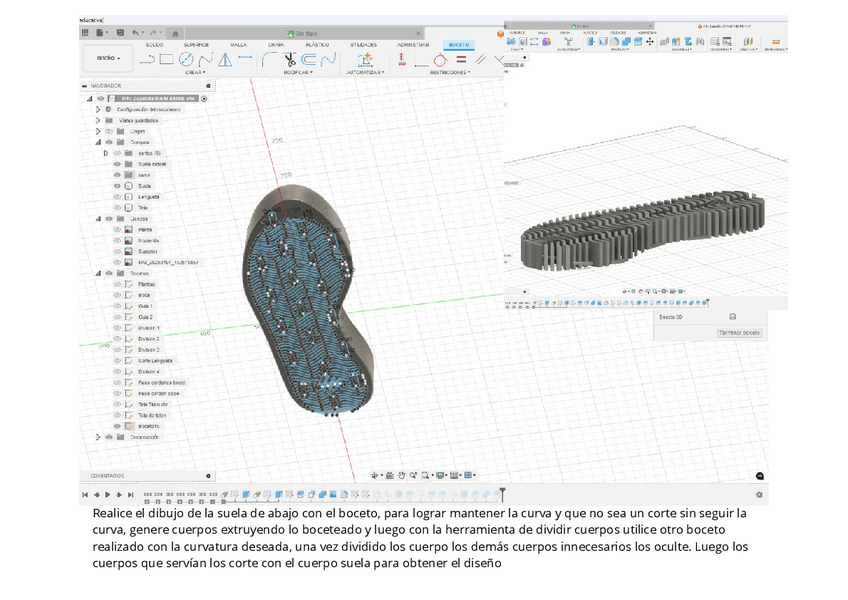Check the Boceto 3D checkbox
848x600 pixels.
tap(732, 316)
